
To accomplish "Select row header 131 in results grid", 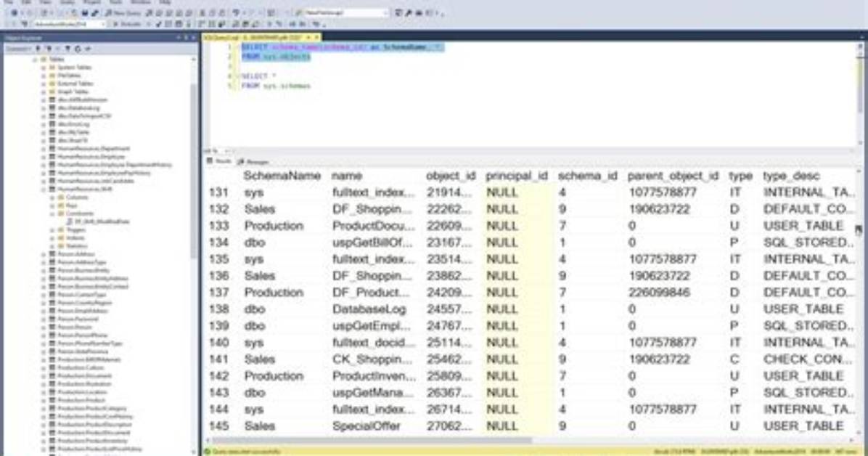I will click(219, 193).
